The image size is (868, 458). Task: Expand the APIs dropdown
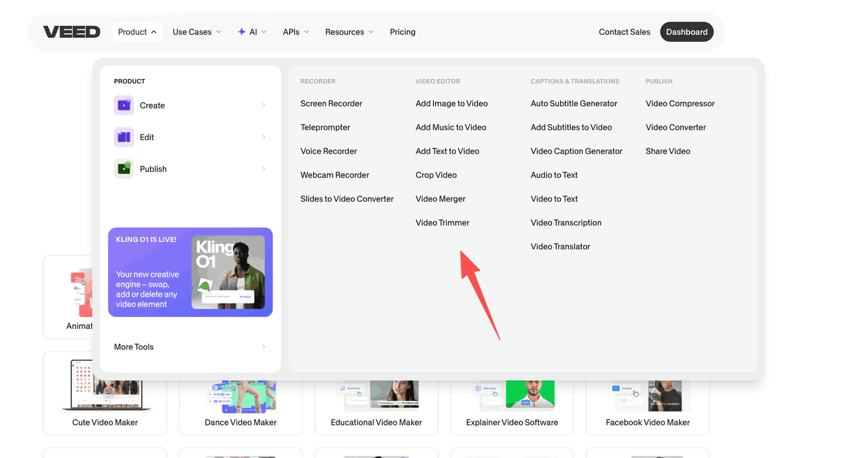(296, 32)
